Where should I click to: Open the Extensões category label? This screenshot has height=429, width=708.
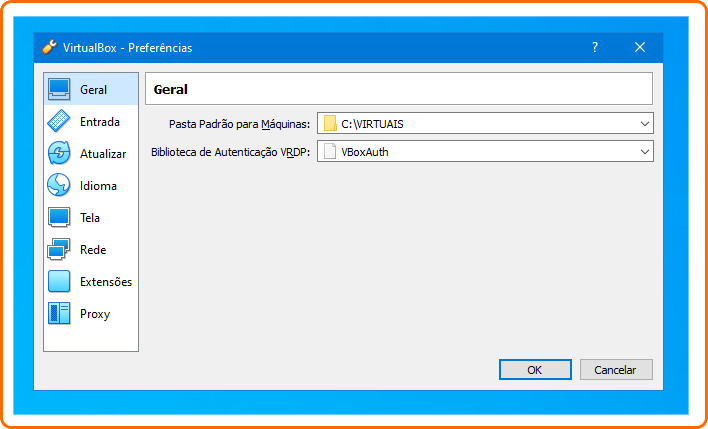[106, 282]
